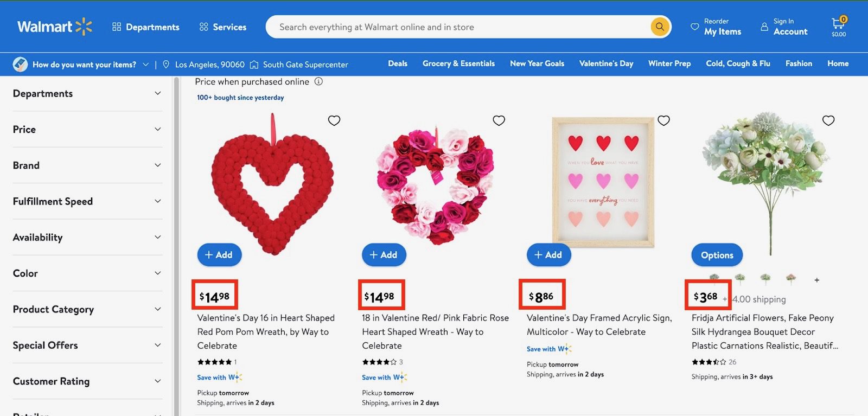The height and width of the screenshot is (416, 868).
Task: Click the Walmart spark logo
Action: pyautogui.click(x=84, y=27)
